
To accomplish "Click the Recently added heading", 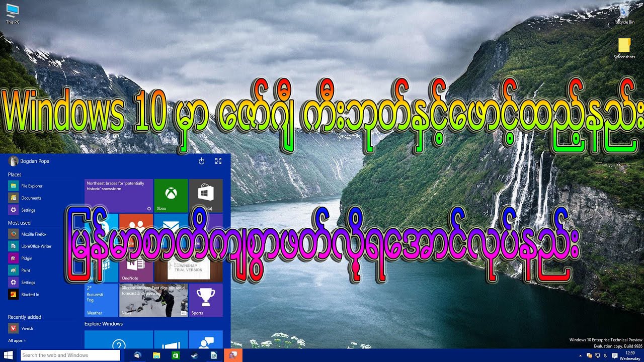I will [x=25, y=317].
